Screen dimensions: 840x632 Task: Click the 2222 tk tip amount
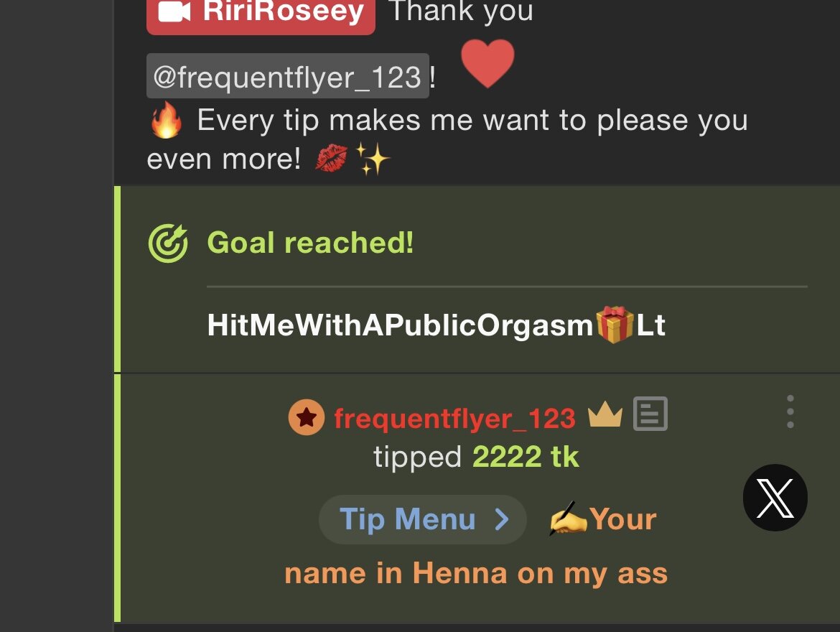(x=526, y=457)
